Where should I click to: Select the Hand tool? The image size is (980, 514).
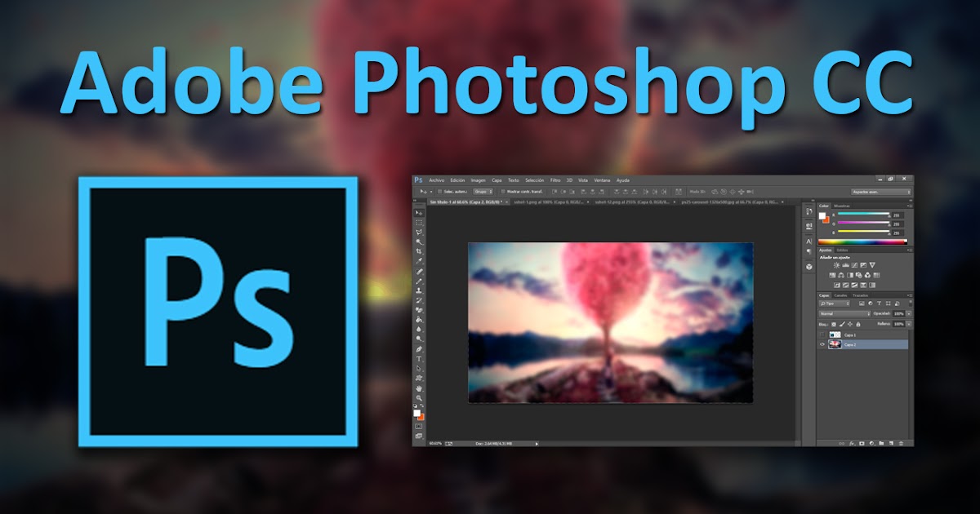[419, 388]
